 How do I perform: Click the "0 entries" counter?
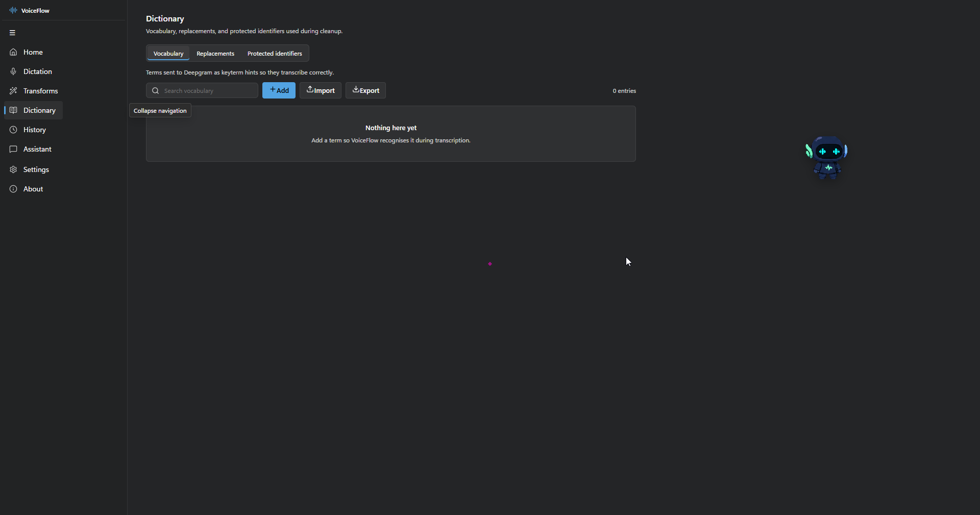coord(624,91)
